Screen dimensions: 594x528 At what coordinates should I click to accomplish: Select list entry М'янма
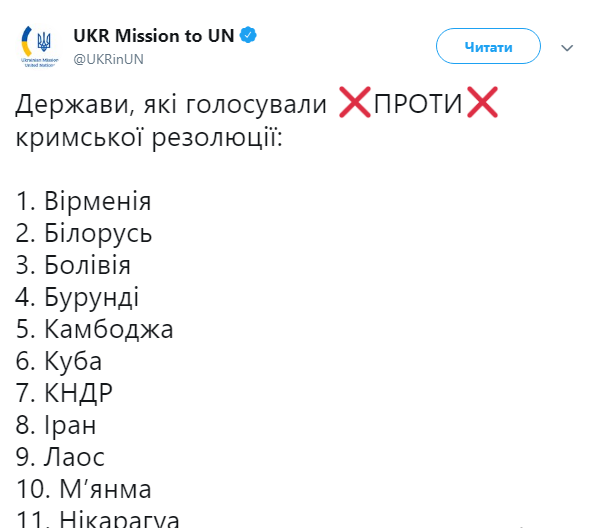click(x=84, y=489)
